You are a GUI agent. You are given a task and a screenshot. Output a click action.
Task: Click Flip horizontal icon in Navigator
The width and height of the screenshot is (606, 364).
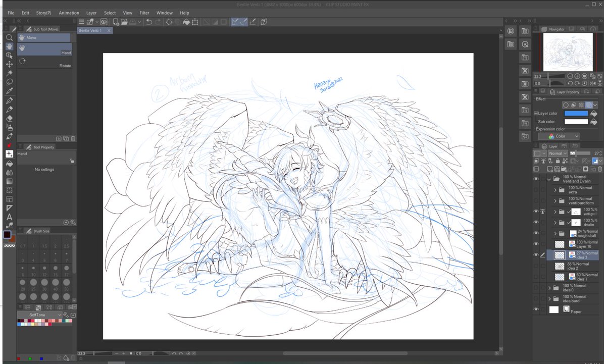point(591,83)
